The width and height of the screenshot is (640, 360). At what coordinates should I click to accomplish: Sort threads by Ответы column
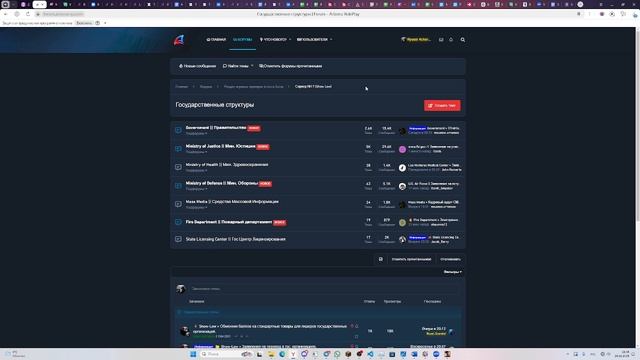click(369, 302)
